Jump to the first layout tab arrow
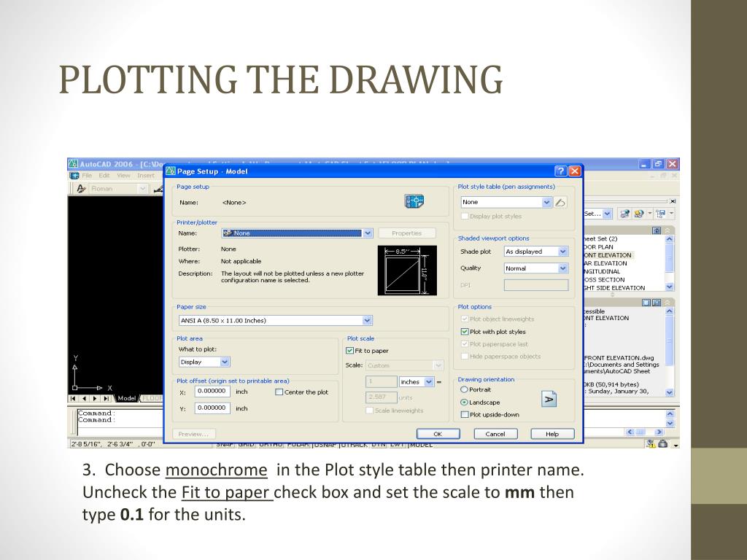The image size is (747, 560). pos(74,398)
